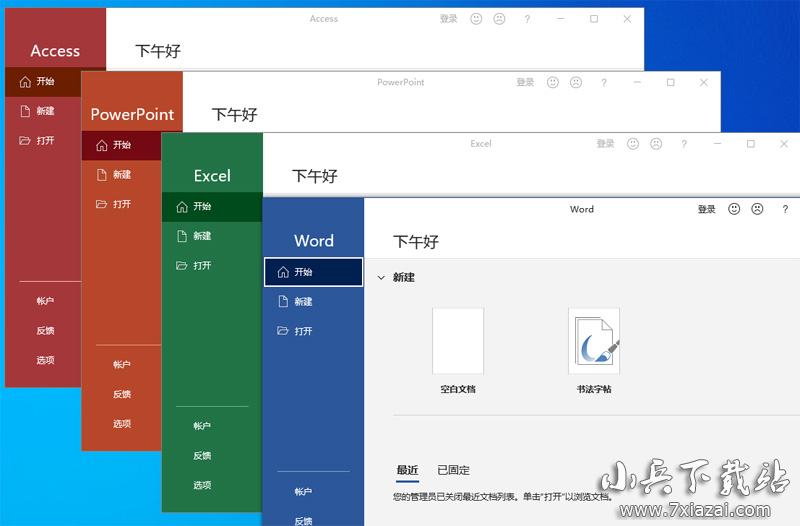
Task: Click the frown feedback icon in Word
Action: click(x=758, y=209)
